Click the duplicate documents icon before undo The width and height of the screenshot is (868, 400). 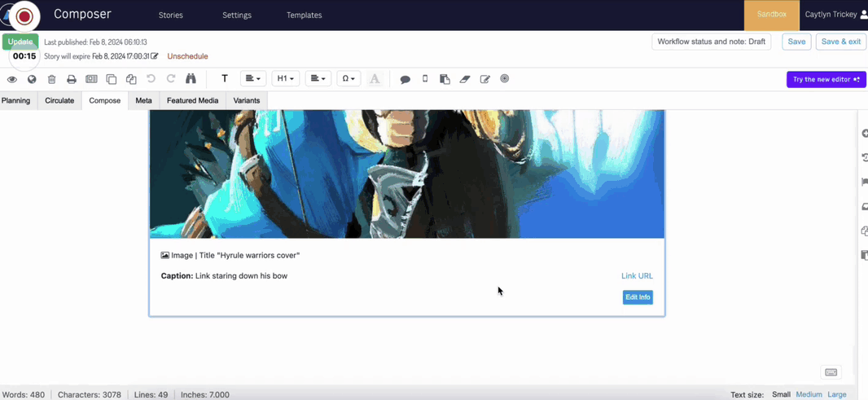131,79
